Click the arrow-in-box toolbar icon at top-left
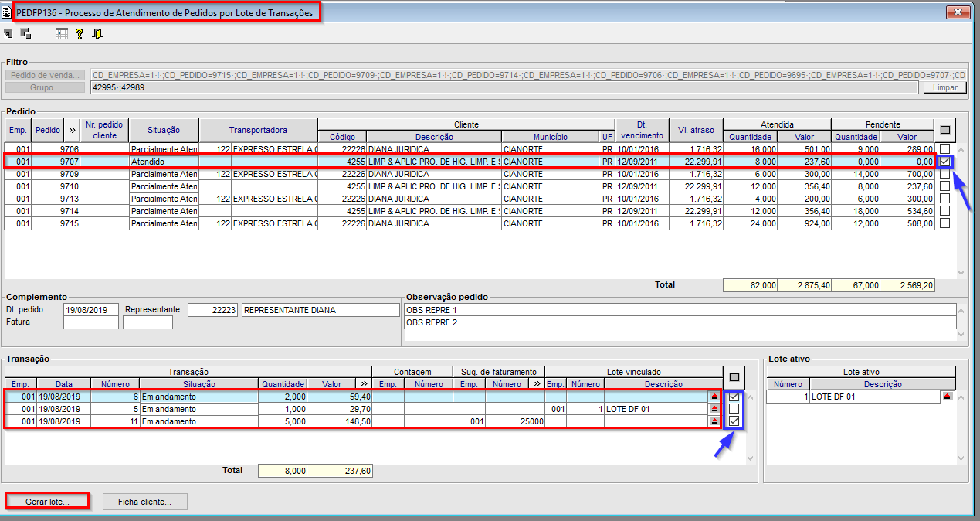 pyautogui.click(x=8, y=33)
